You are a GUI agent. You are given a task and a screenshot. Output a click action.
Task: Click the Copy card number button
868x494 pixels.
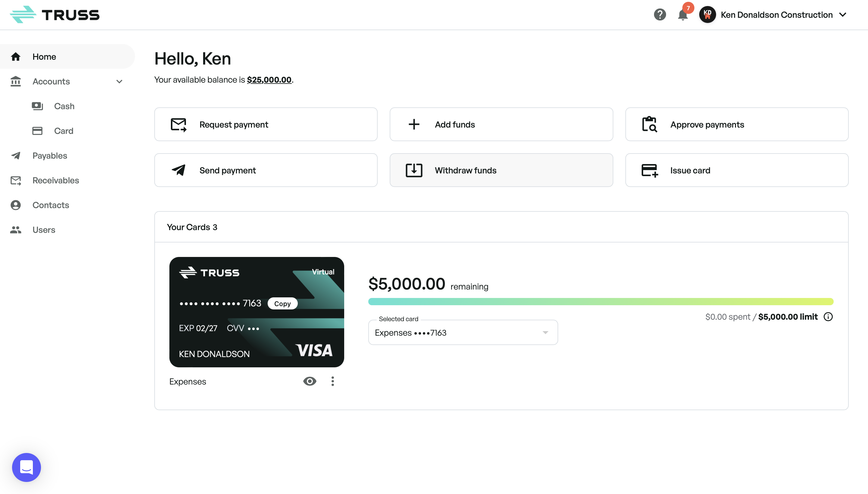click(282, 303)
